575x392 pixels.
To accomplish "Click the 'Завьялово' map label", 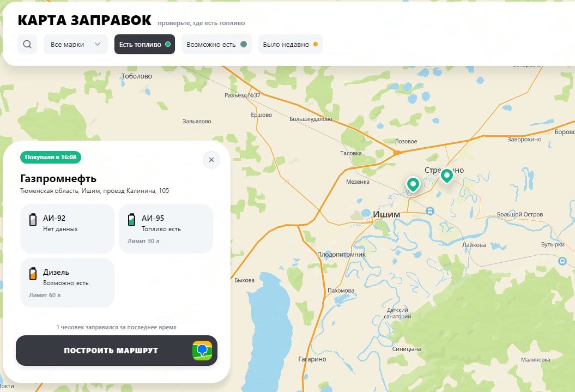I will pyautogui.click(x=197, y=121).
